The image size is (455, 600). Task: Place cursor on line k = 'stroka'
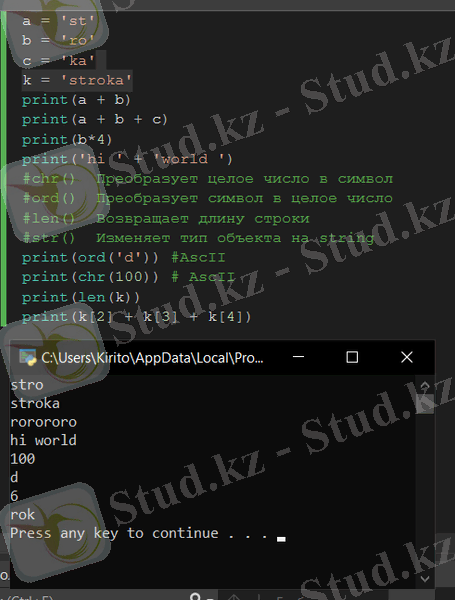tap(77, 80)
